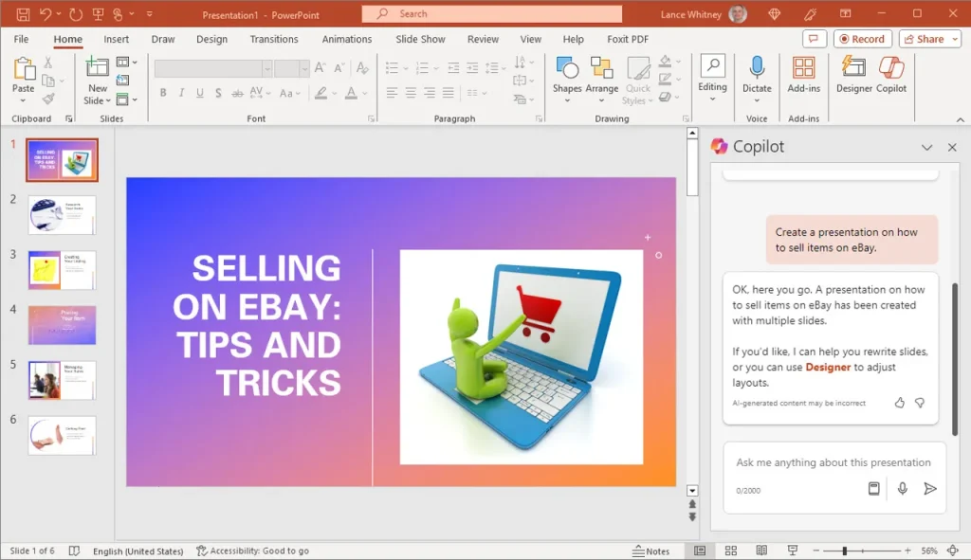Switch to Slide Sorter view
Viewport: 971px width, 560px height.
[730, 551]
